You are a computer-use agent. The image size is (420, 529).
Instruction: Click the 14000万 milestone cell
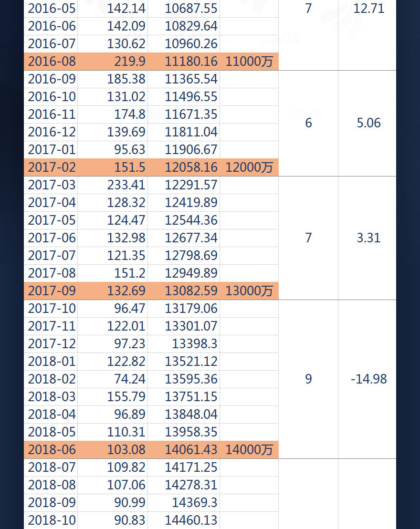(x=249, y=450)
